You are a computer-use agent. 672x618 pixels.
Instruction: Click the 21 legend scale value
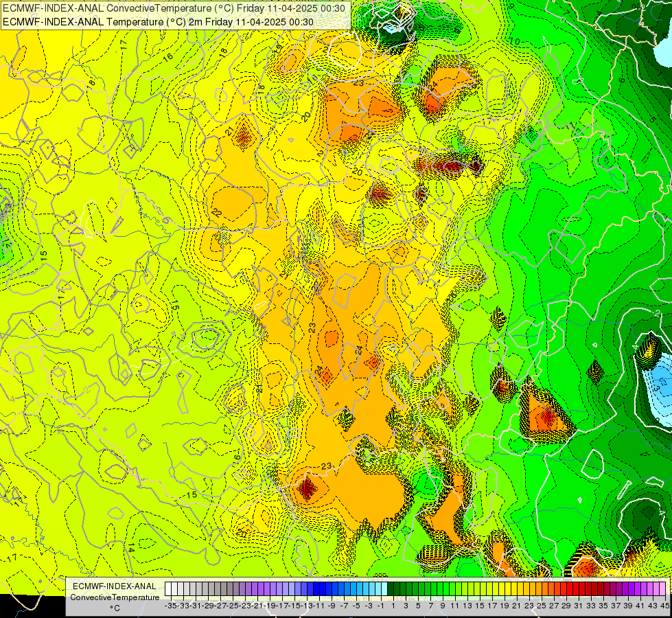[x=517, y=606]
